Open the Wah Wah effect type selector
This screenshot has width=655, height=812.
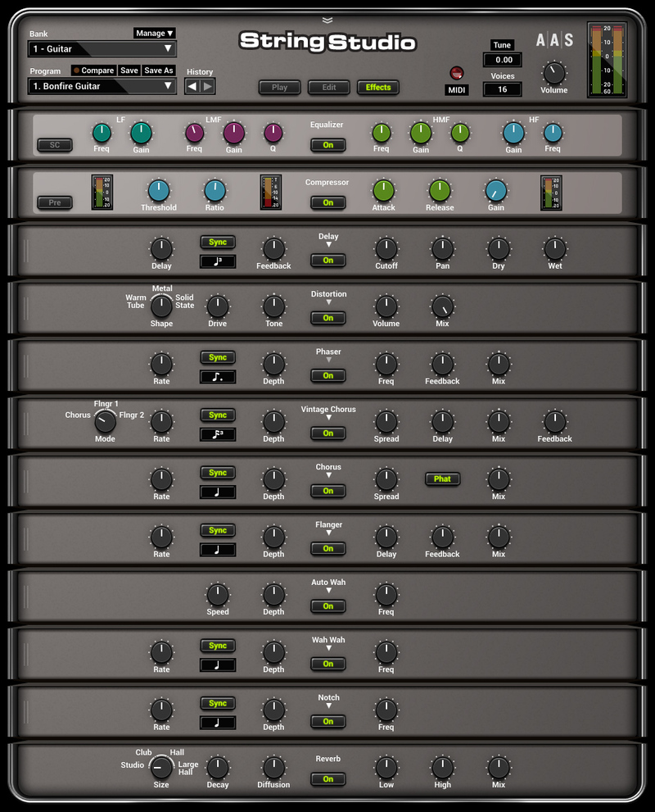click(x=328, y=648)
